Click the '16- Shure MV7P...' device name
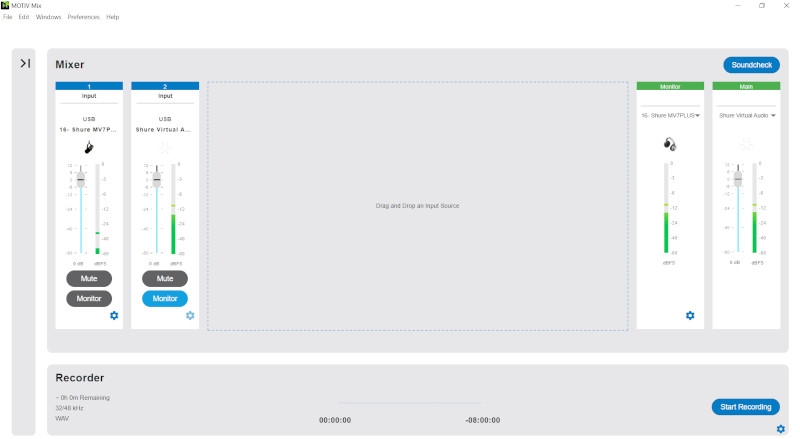The width and height of the screenshot is (800, 439). (x=88, y=130)
